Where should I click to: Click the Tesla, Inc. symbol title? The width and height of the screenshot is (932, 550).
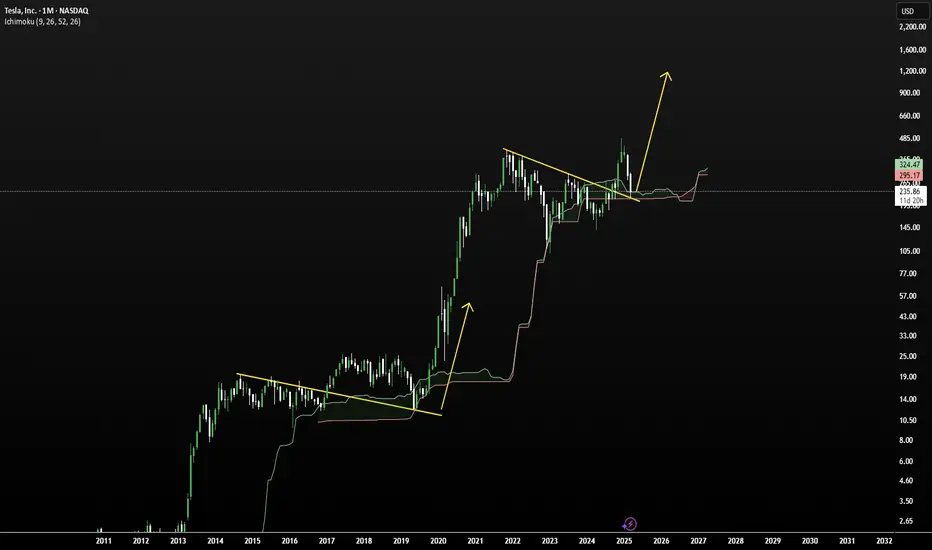46,11
